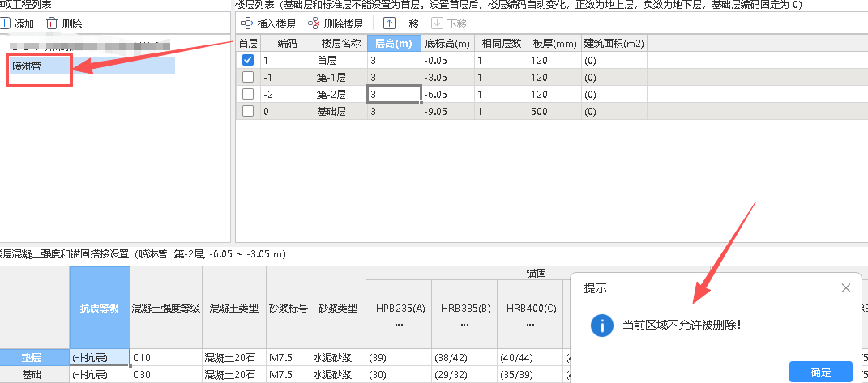
Task: Select the 基础 row header
Action: coord(34,375)
